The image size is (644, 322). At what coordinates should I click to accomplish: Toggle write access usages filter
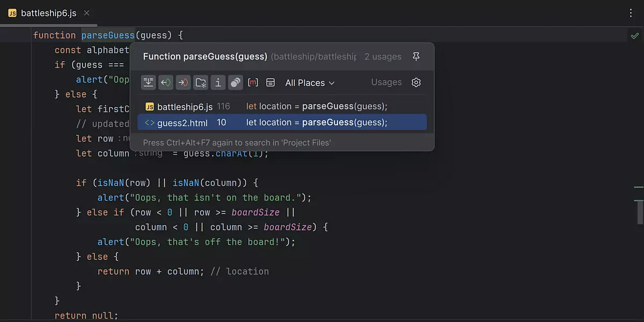pos(183,83)
